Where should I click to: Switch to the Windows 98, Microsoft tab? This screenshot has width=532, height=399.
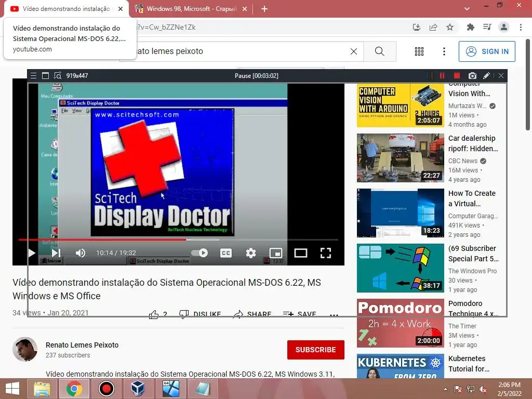click(x=191, y=9)
